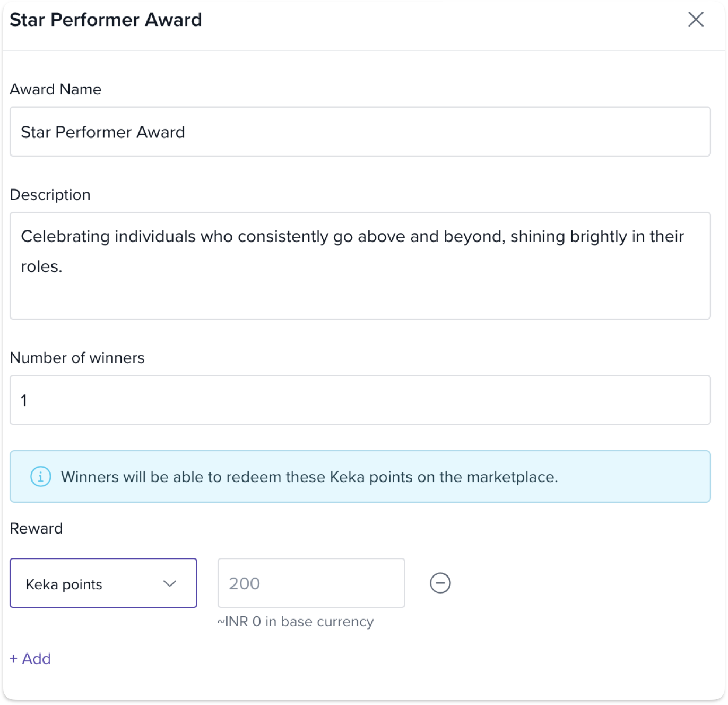Click the value 1 in winners field
Viewport: 728px width, 705px height.
click(23, 400)
